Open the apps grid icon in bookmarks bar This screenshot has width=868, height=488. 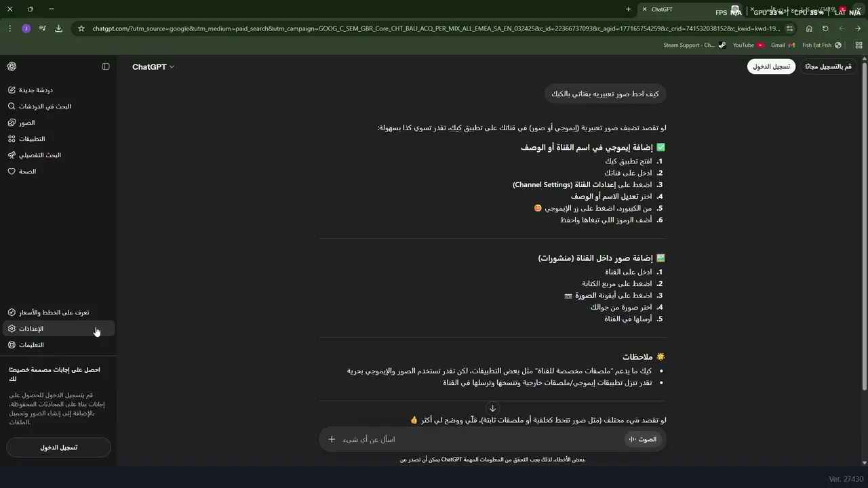click(859, 45)
